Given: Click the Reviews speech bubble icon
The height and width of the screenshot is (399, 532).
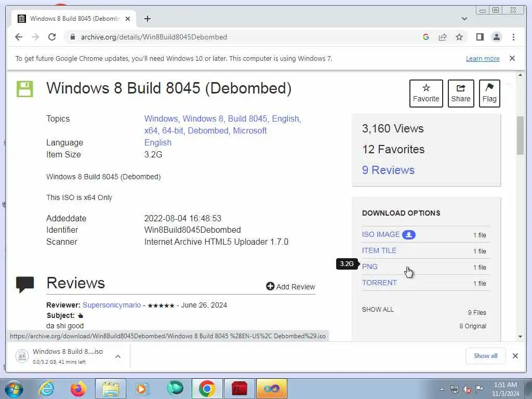Looking at the screenshot, I should point(25,284).
